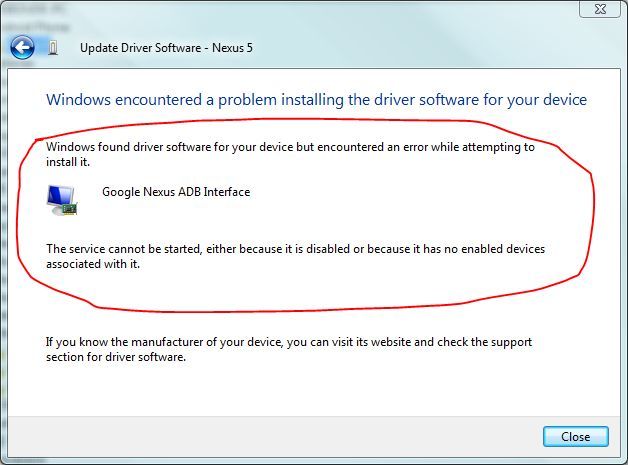The height and width of the screenshot is (465, 628).
Task: Click the 'install it.' line of text
Action: pos(68,162)
